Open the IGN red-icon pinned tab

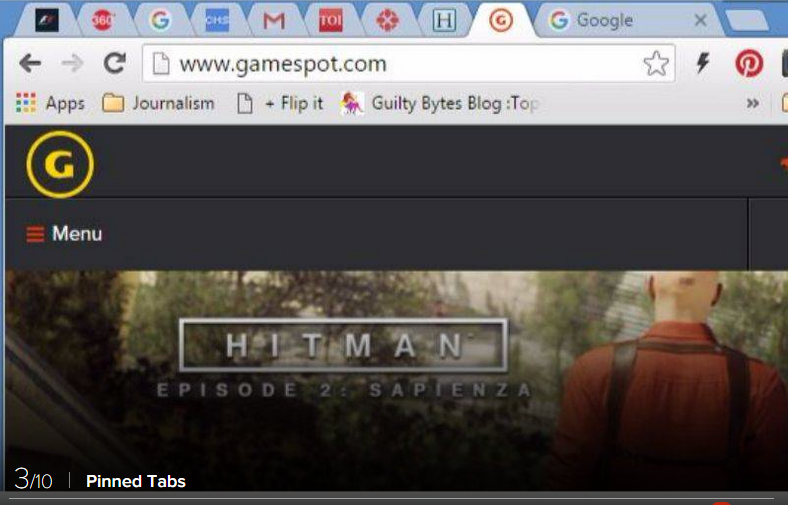point(387,21)
